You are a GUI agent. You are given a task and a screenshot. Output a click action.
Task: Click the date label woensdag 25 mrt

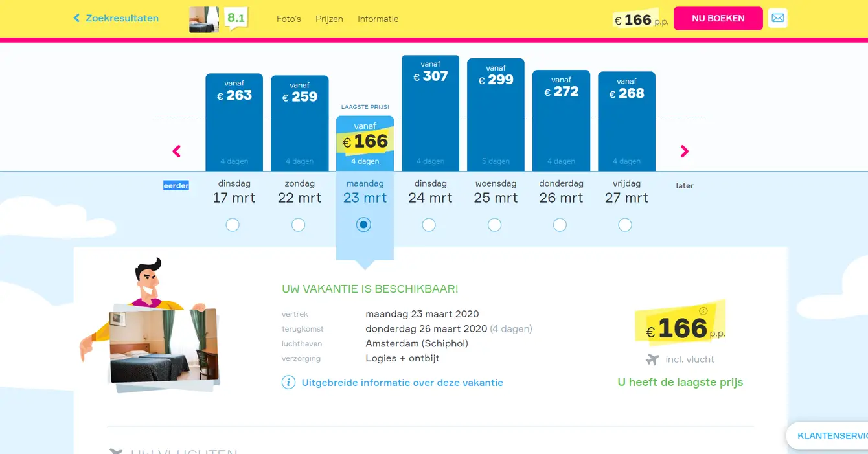pyautogui.click(x=496, y=192)
